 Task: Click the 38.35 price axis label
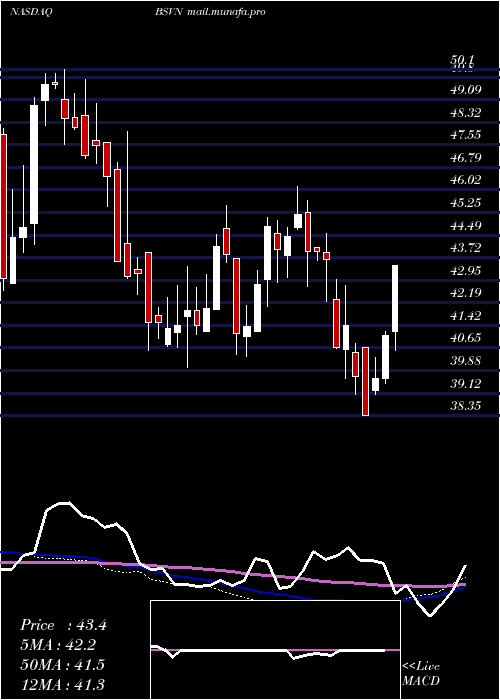point(466,406)
